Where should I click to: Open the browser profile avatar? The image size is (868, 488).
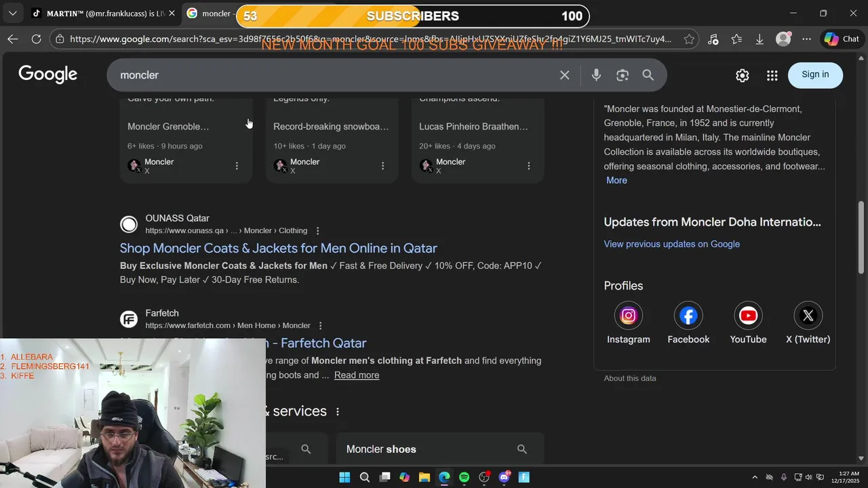pyautogui.click(x=783, y=39)
